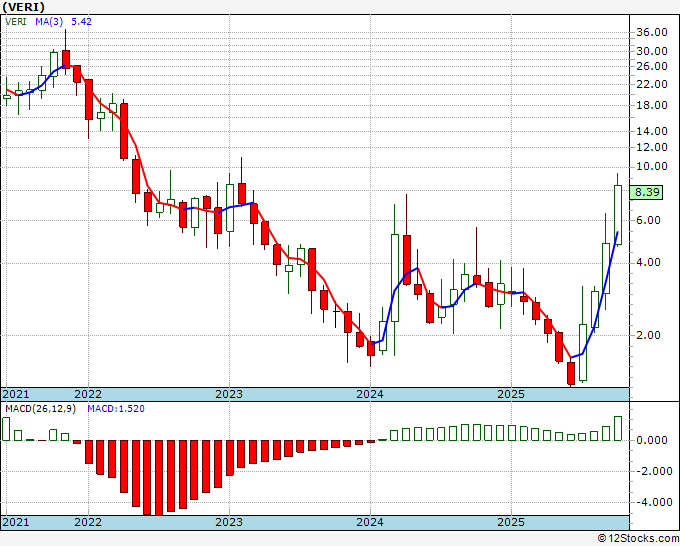This screenshot has height=546, width=680.
Task: Select the MACD(26,12,9) indicator label
Action: pos(40,409)
